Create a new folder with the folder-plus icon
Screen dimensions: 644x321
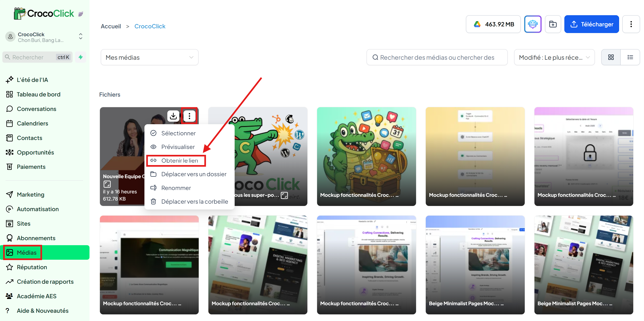(x=553, y=24)
